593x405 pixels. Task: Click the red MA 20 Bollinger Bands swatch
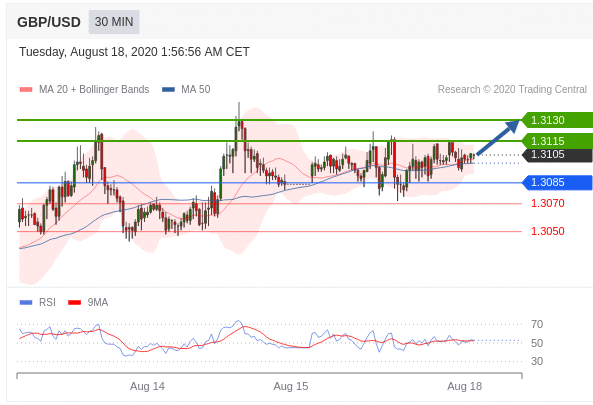point(26,90)
